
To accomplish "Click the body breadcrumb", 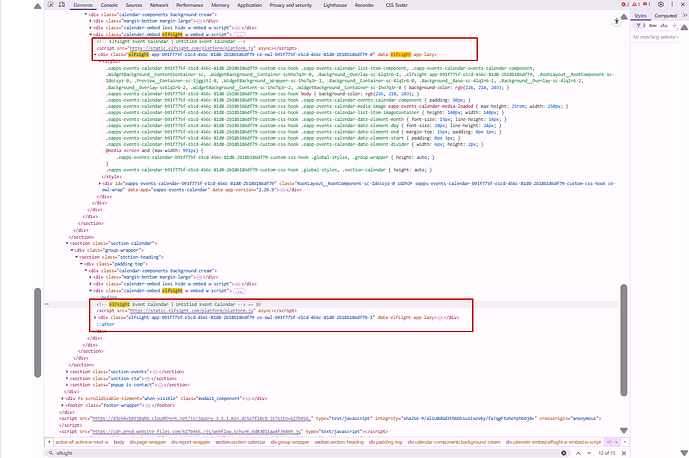I will click(x=119, y=442).
